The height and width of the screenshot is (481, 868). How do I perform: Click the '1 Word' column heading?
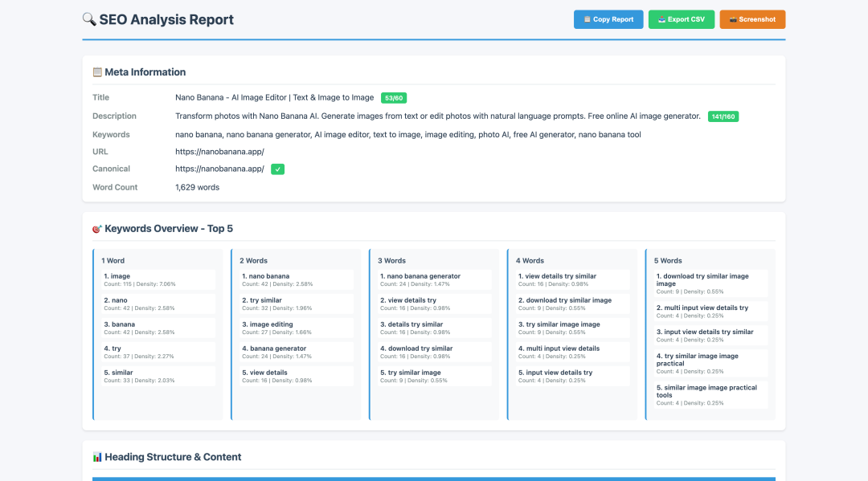(x=113, y=260)
